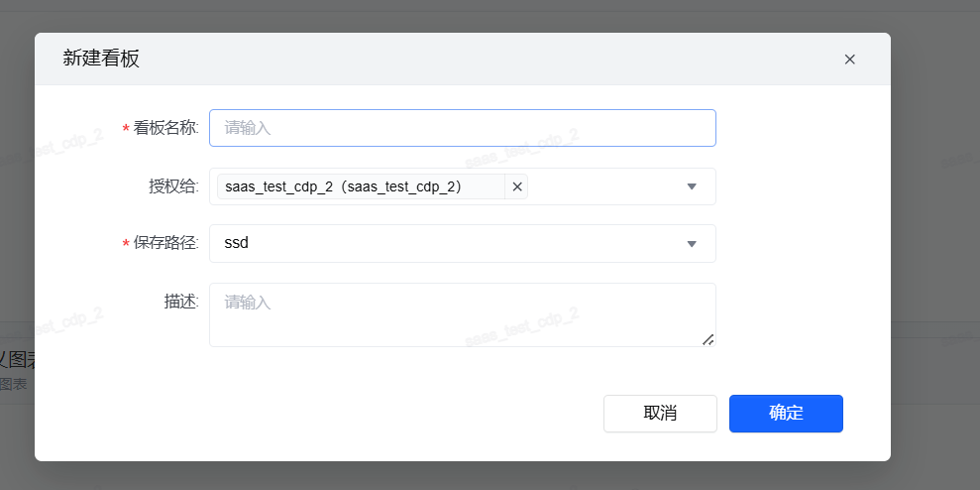This screenshot has height=490, width=980.
Task: Click the 看板名称 text input field
Action: (x=462, y=128)
